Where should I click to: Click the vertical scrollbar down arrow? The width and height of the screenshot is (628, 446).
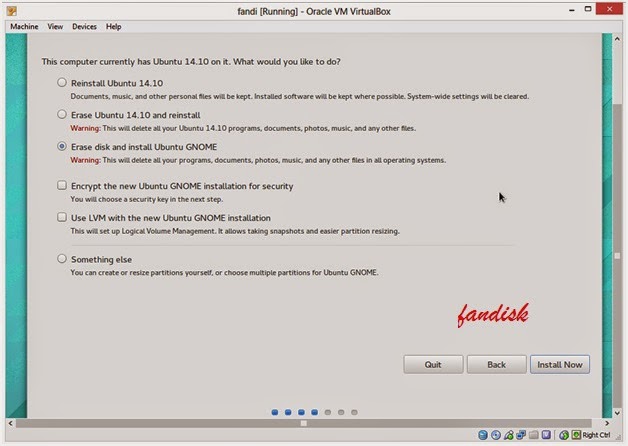[617, 413]
